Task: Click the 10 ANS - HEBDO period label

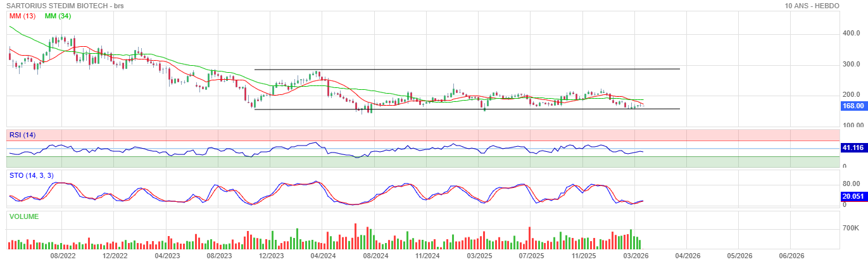Action: click(x=812, y=6)
